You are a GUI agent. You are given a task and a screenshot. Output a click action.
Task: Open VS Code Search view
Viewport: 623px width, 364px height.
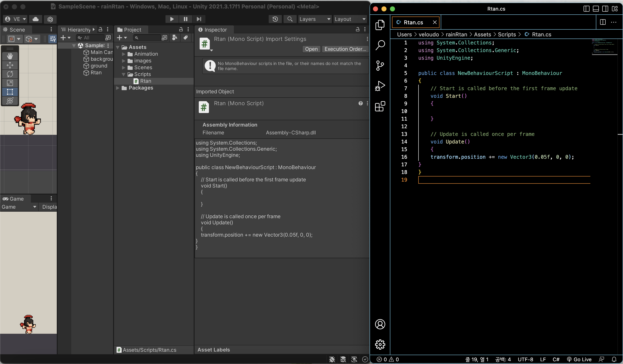pos(380,45)
